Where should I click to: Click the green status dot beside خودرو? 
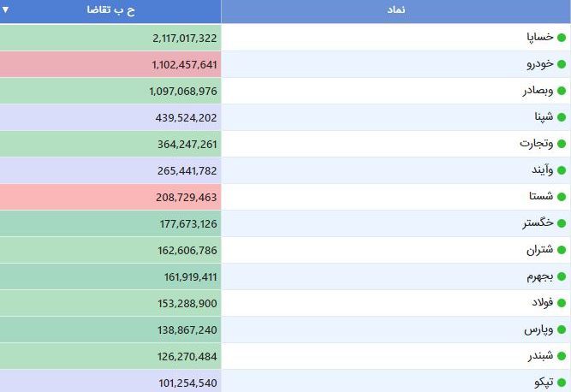click(x=562, y=64)
